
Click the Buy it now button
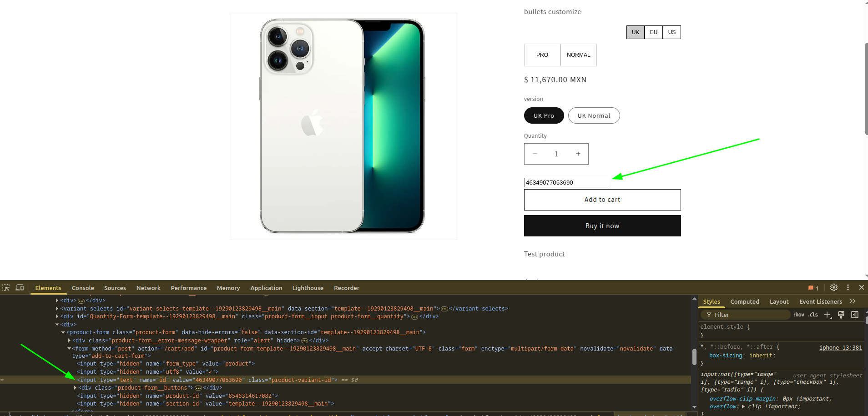(x=602, y=226)
